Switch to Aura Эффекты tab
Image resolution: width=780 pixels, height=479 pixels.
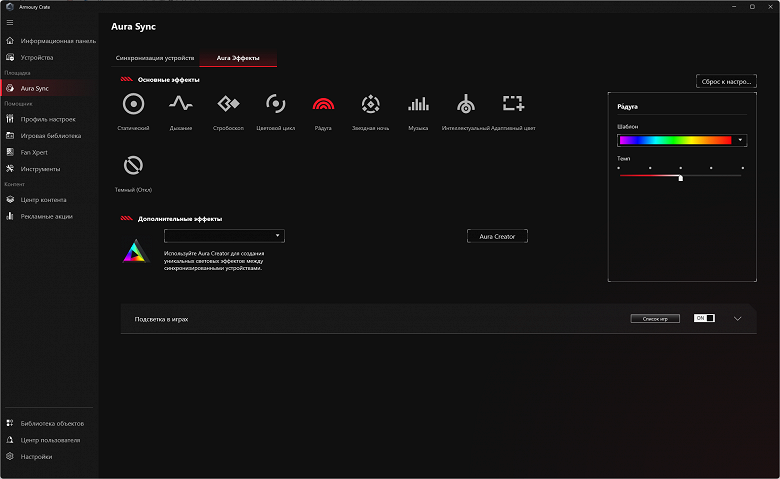pyautogui.click(x=238, y=58)
